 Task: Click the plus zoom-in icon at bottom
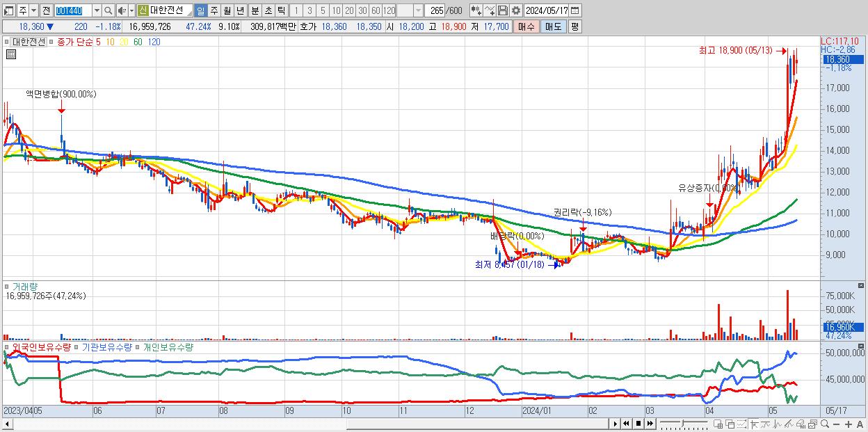[849, 424]
